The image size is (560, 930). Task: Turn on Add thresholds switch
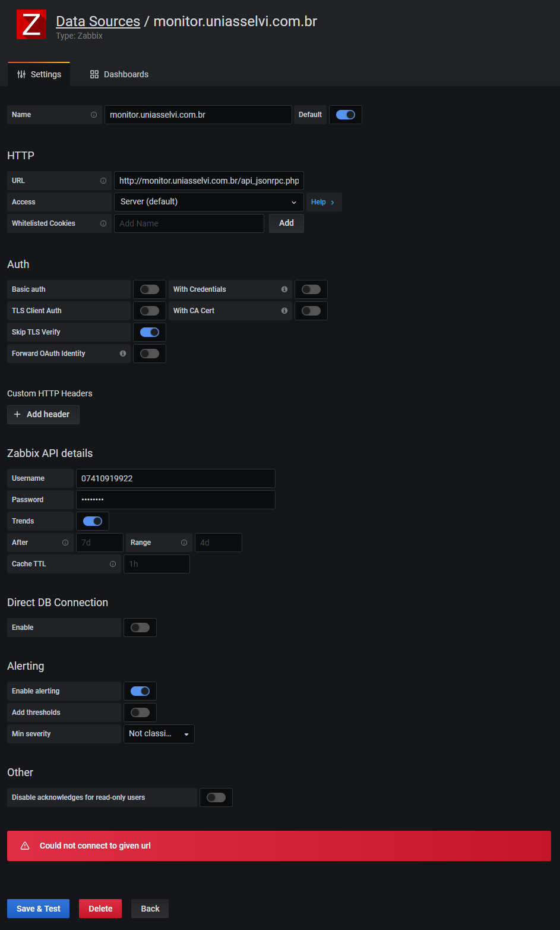pos(140,713)
